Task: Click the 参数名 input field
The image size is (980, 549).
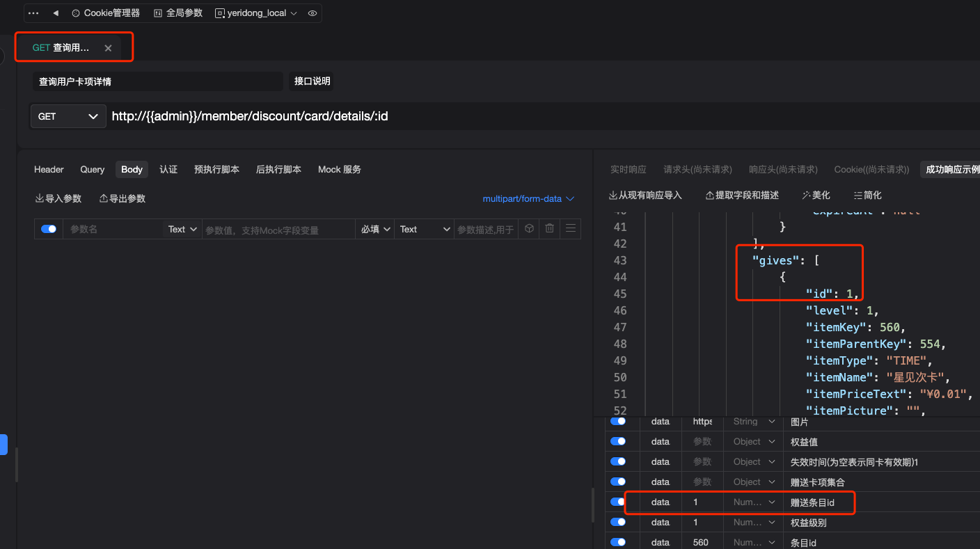Action: (x=113, y=229)
